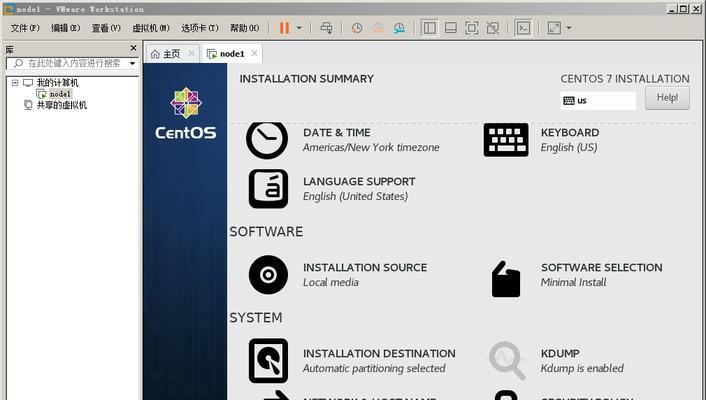Select node1 in the library tree
This screenshot has height=400, width=706.
click(60, 94)
